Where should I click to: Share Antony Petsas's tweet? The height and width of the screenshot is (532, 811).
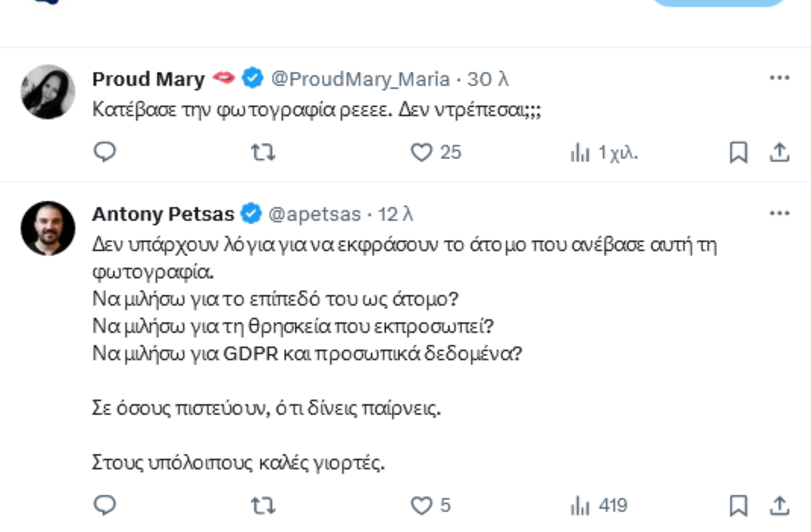(x=779, y=505)
